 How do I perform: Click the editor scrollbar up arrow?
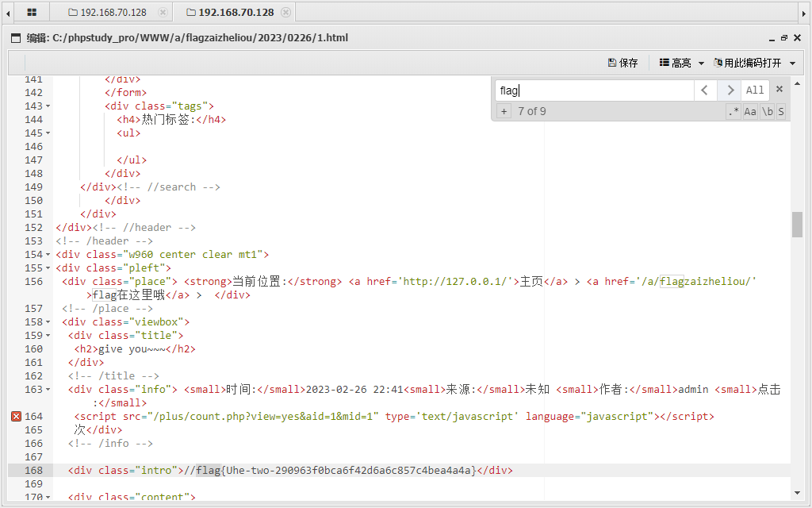coord(797,83)
